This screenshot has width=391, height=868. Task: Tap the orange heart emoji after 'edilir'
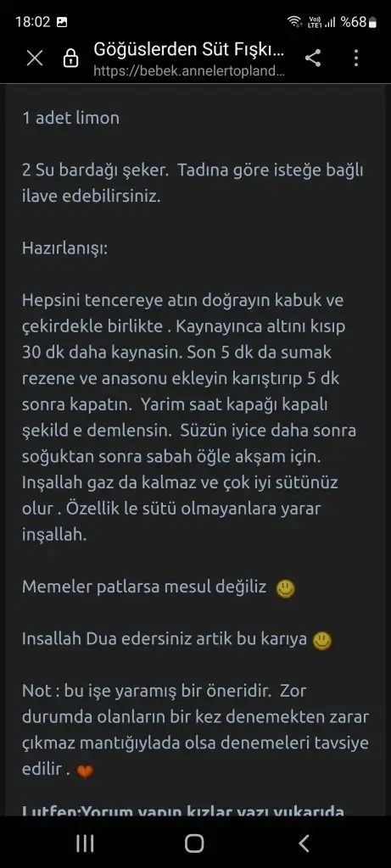coord(85,771)
